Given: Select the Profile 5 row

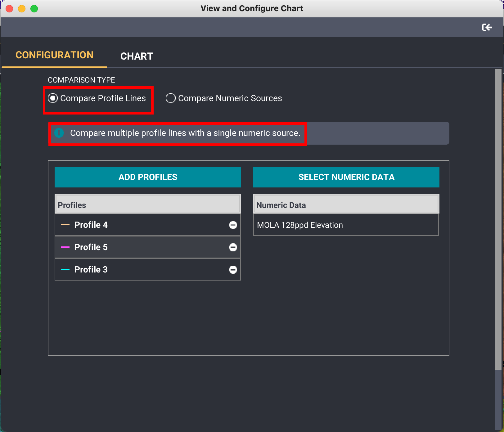Looking at the screenshot, I should point(148,247).
